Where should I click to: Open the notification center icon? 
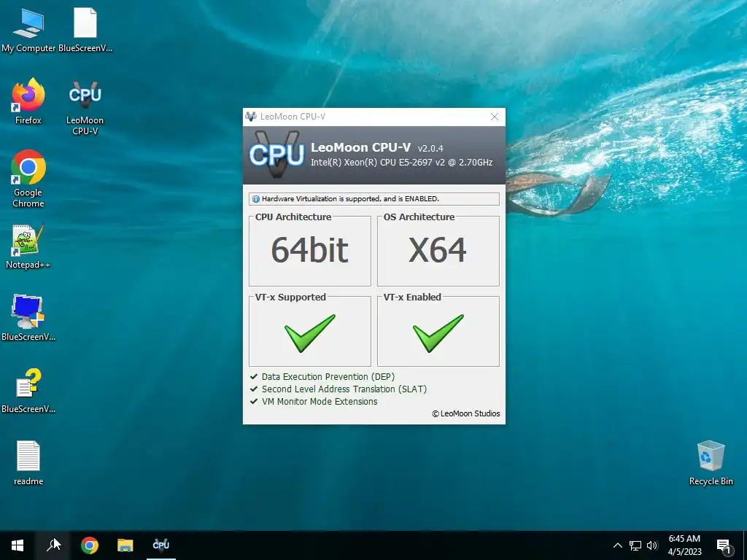pyautogui.click(x=724, y=546)
